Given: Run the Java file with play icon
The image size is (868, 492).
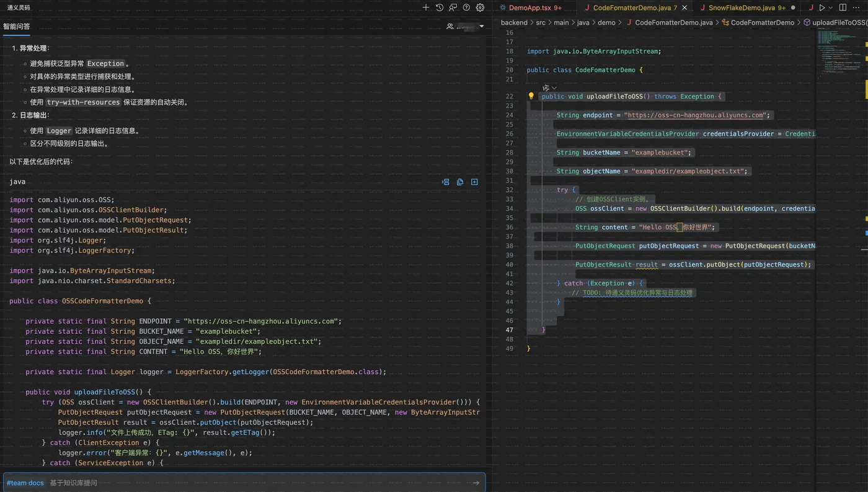Looking at the screenshot, I should point(822,7).
